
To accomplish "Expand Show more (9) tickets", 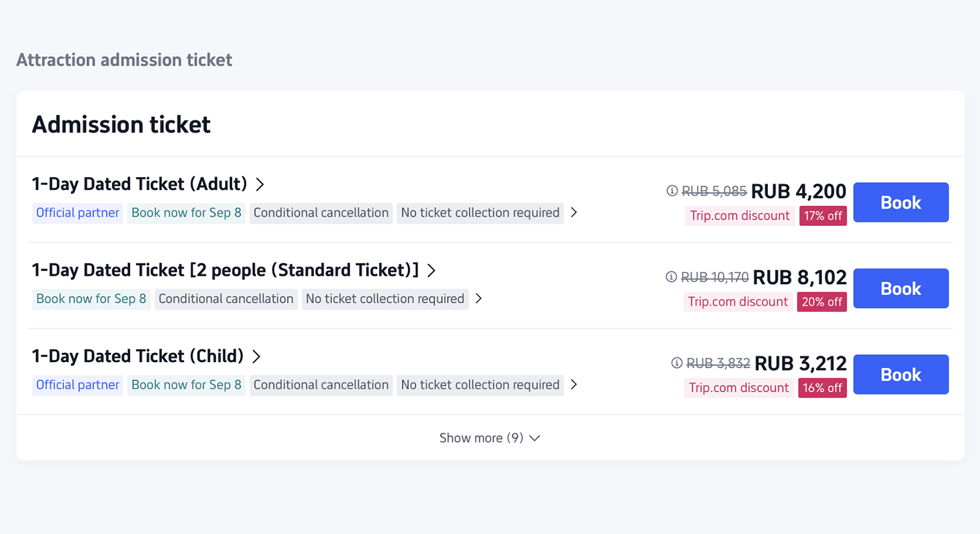I will [x=490, y=438].
